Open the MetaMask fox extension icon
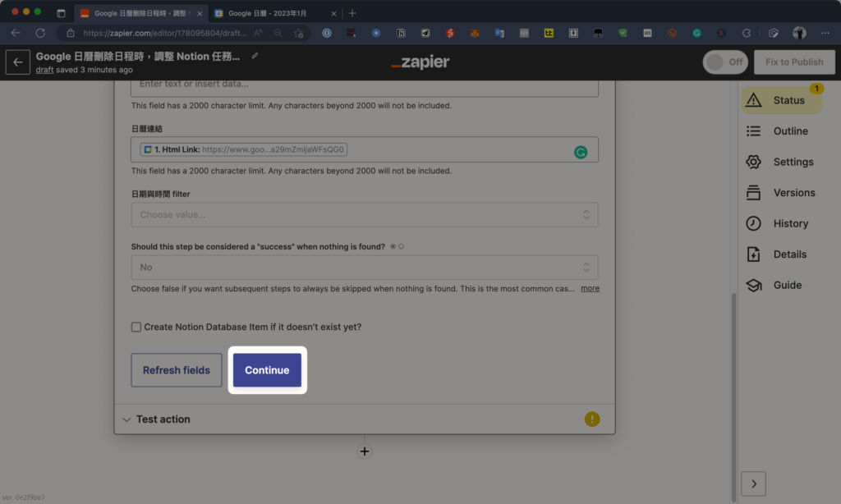The height and width of the screenshot is (504, 841). point(475,33)
